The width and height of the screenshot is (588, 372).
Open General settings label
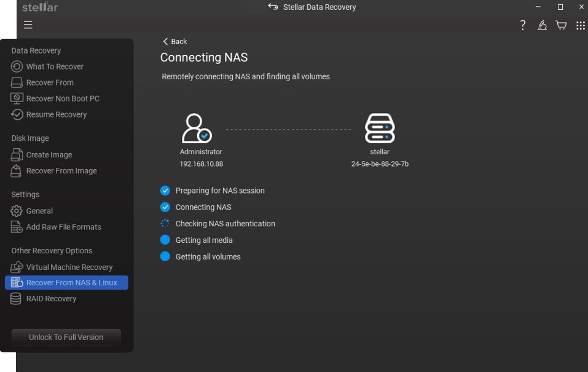[39, 211]
